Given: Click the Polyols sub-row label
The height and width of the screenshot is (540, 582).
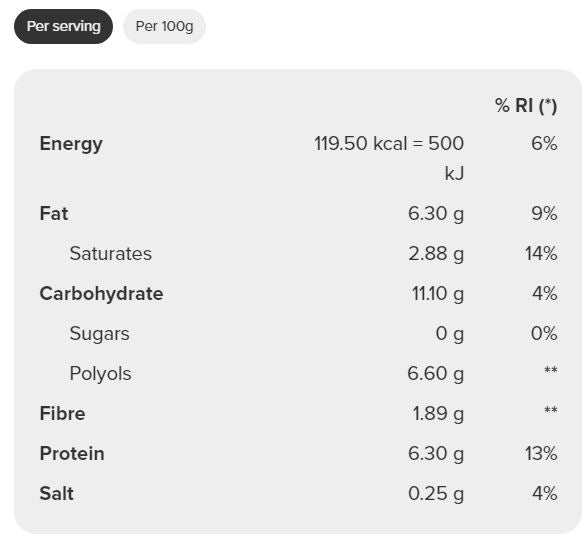Looking at the screenshot, I should coord(100,374).
